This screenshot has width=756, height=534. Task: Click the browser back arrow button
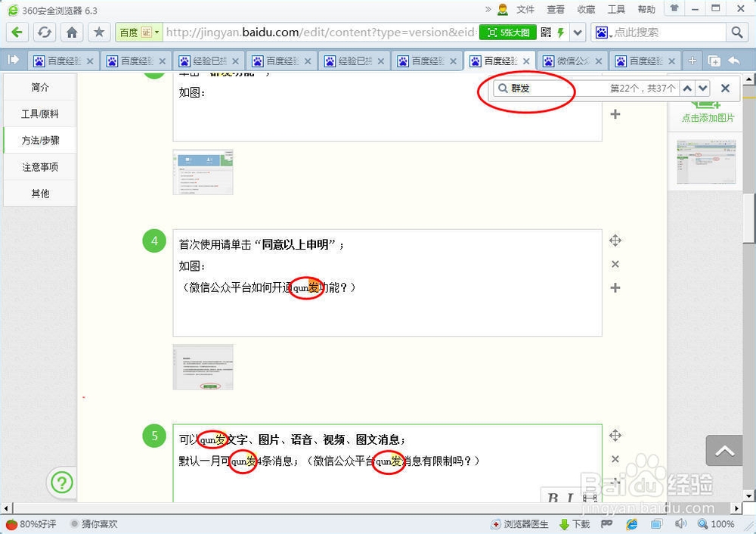pyautogui.click(x=17, y=33)
